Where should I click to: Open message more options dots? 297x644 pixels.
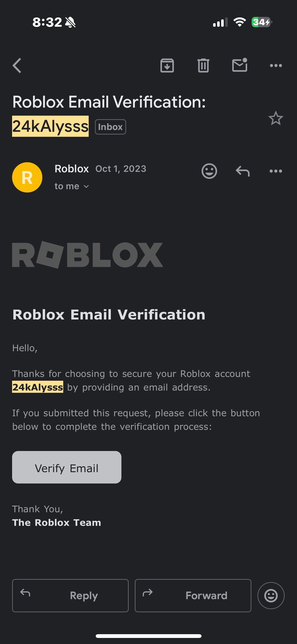click(276, 171)
